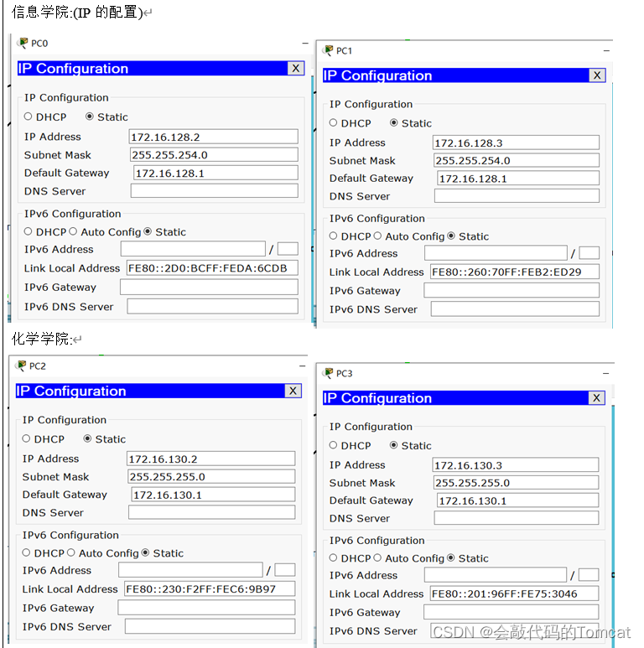Click PC1 Default Gateway field

pyautogui.click(x=518, y=178)
